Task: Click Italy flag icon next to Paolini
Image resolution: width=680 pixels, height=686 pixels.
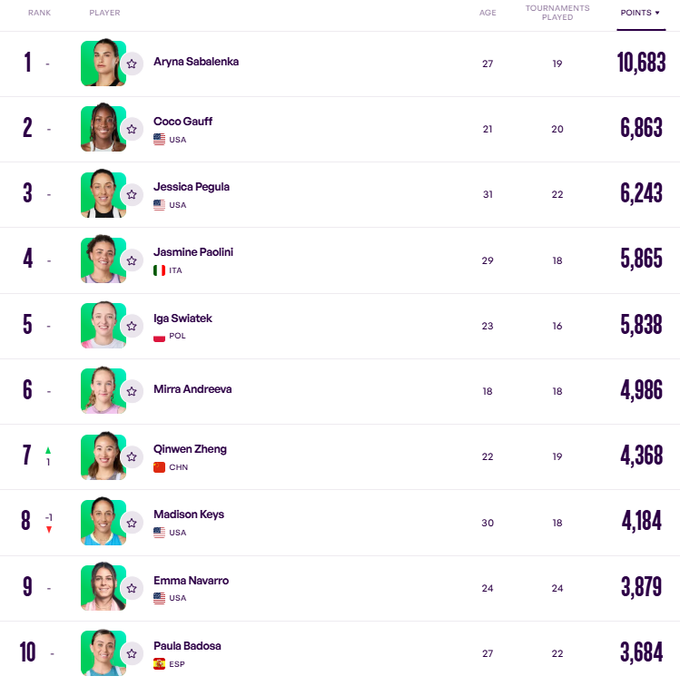Action: (159, 271)
